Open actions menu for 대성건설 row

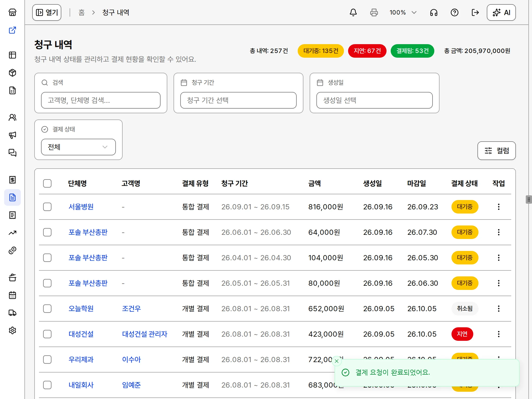499,334
